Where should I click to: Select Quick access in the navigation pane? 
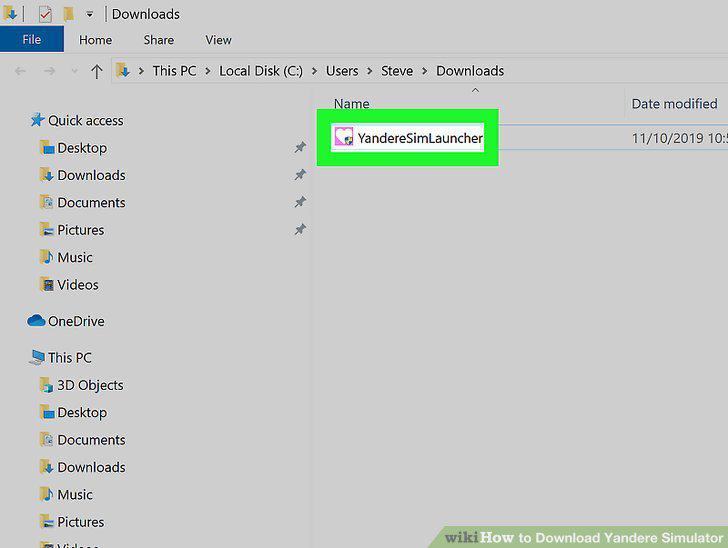coord(85,121)
